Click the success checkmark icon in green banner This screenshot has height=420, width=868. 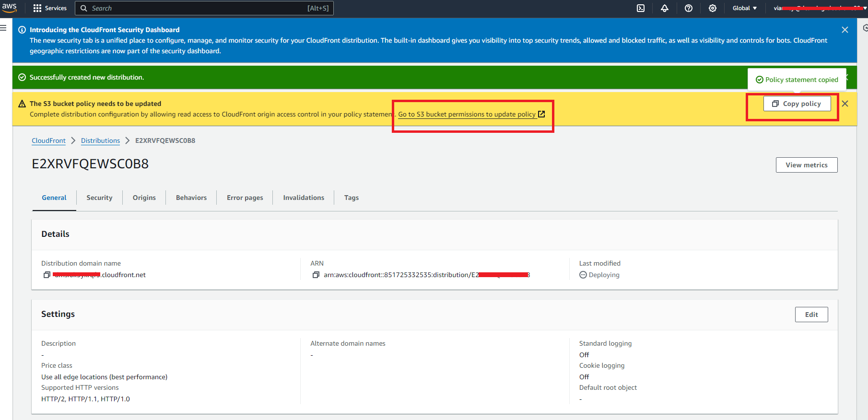click(x=22, y=77)
